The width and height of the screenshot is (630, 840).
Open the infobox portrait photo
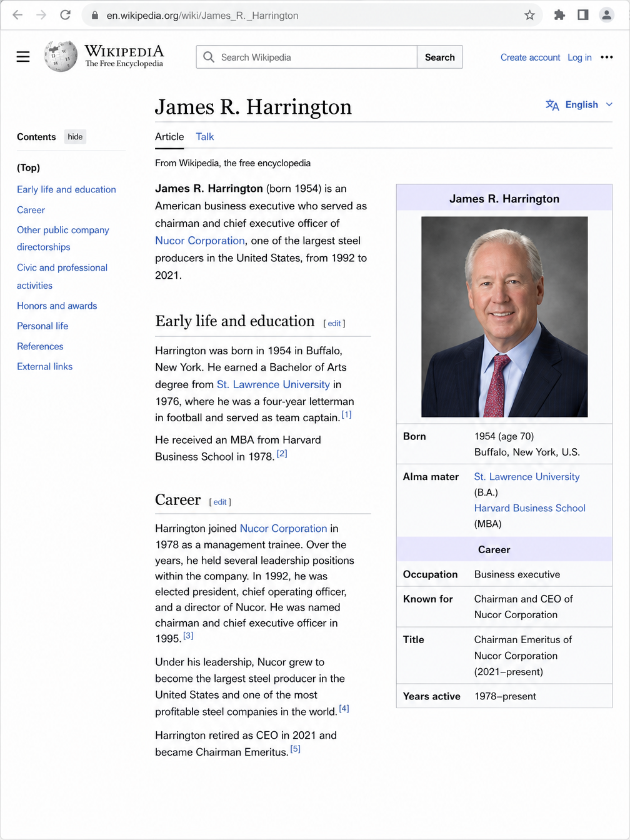pyautogui.click(x=504, y=317)
